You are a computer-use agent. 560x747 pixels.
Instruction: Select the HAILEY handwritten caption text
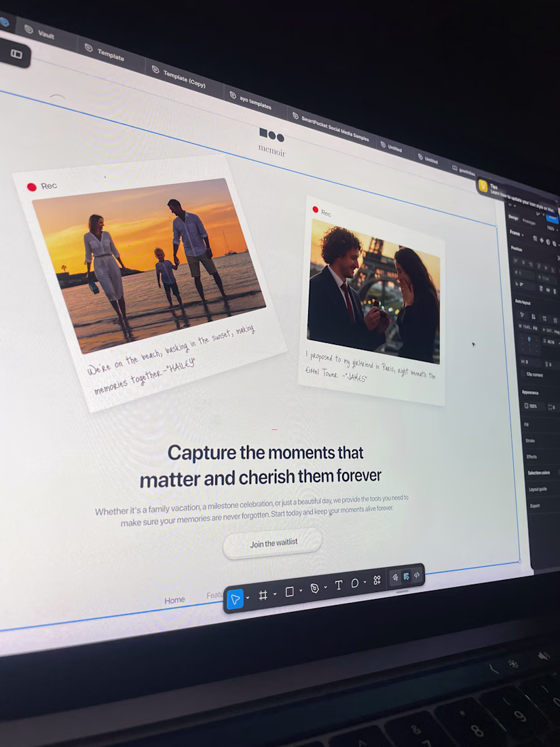(x=172, y=359)
